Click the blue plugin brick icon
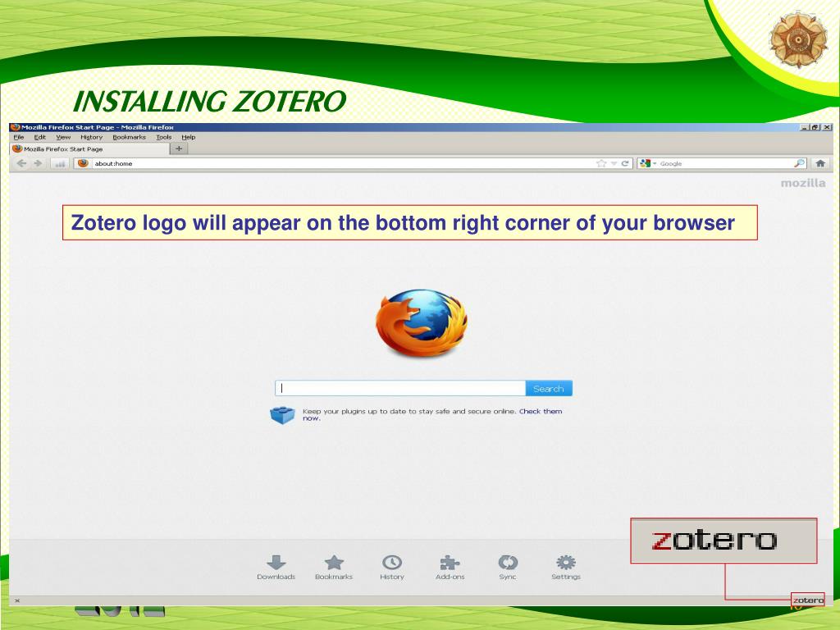Screen dimensions: 840x630 282,415
